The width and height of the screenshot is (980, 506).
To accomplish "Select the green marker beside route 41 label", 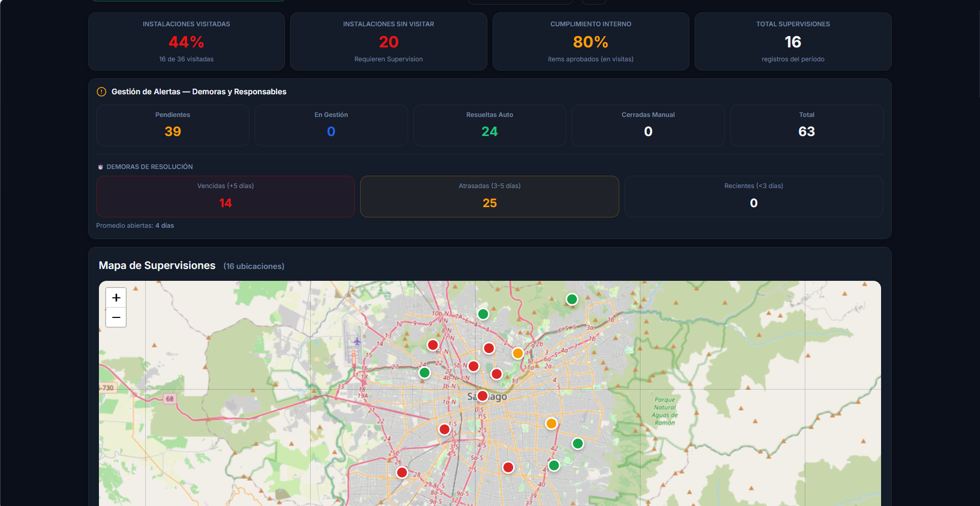I will [x=554, y=466].
